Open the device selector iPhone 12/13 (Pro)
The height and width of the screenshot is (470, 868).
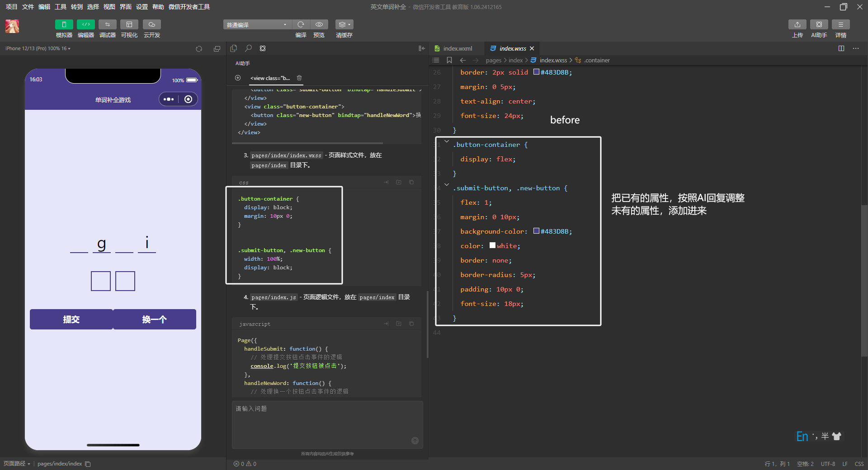tap(38, 48)
